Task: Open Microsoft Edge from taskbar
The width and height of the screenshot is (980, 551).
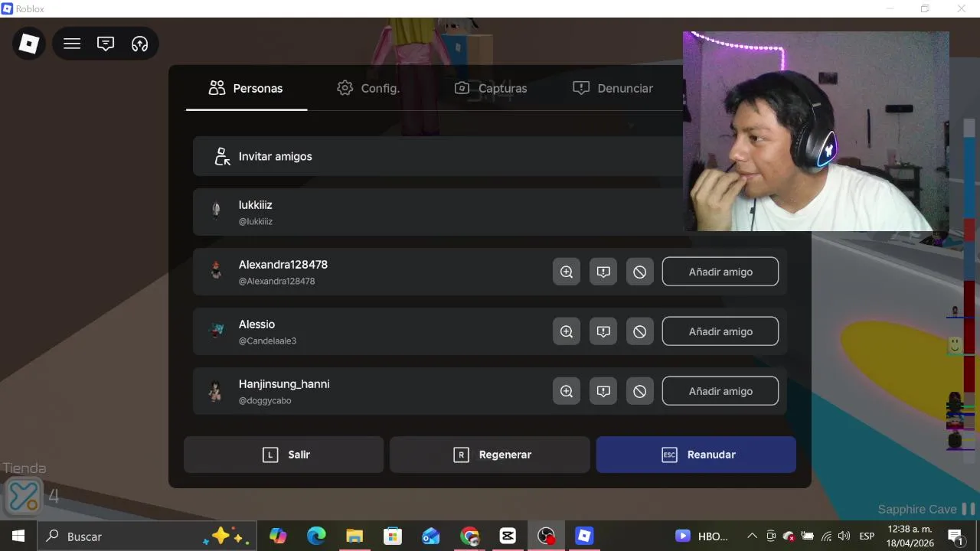Action: [x=316, y=536]
